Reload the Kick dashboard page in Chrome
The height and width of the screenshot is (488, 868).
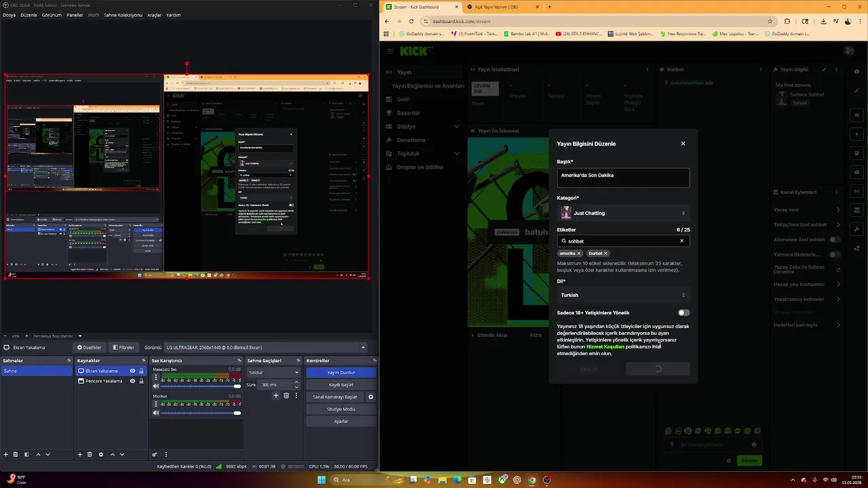click(x=411, y=21)
